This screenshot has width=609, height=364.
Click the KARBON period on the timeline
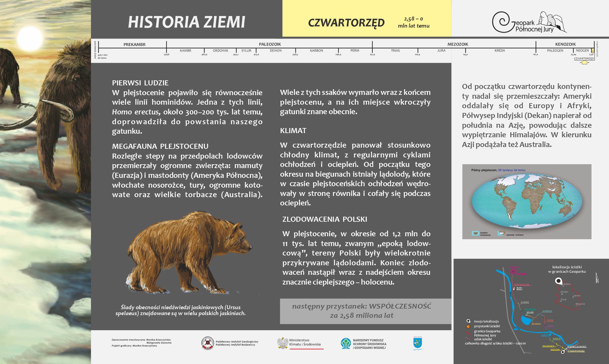[316, 51]
